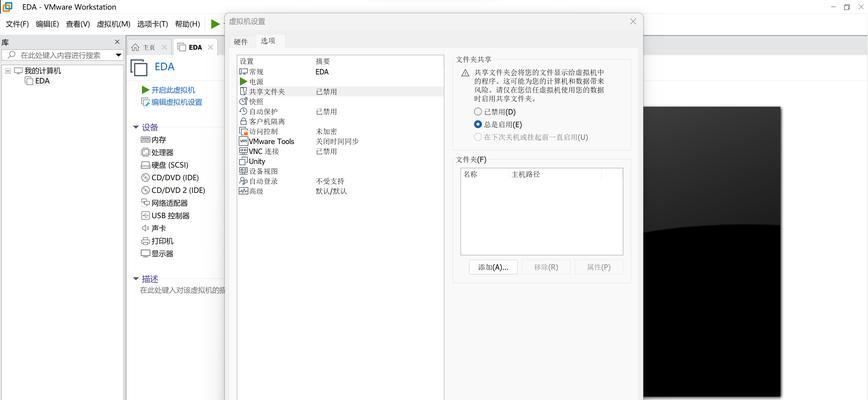
Task: Select the 访问控制 option icon
Action: [x=243, y=131]
